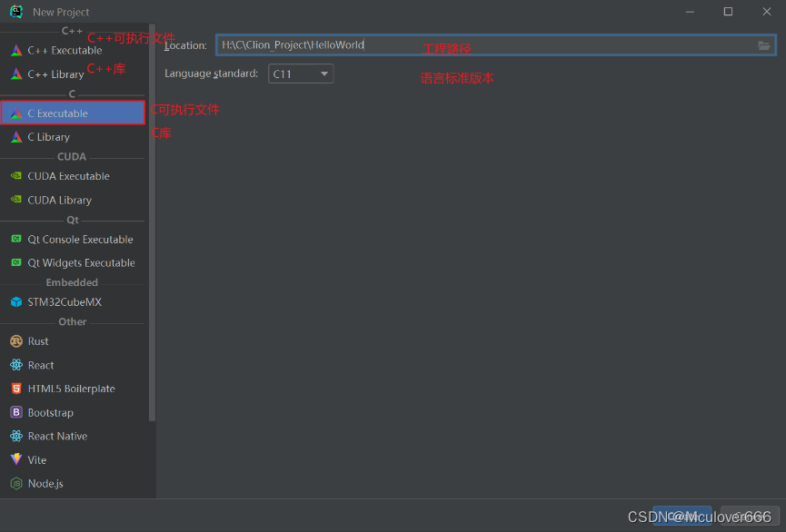Maximize the New Project window
The image size is (786, 532).
[x=729, y=12]
